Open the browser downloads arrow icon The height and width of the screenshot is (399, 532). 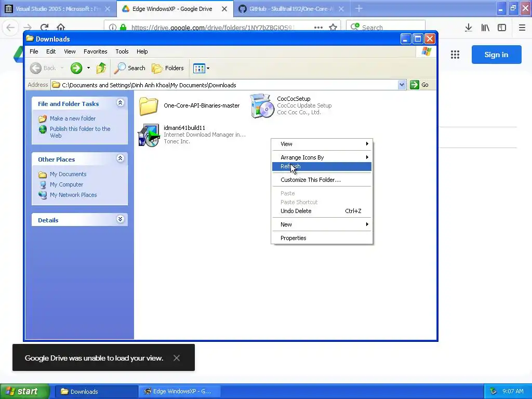coord(469,28)
